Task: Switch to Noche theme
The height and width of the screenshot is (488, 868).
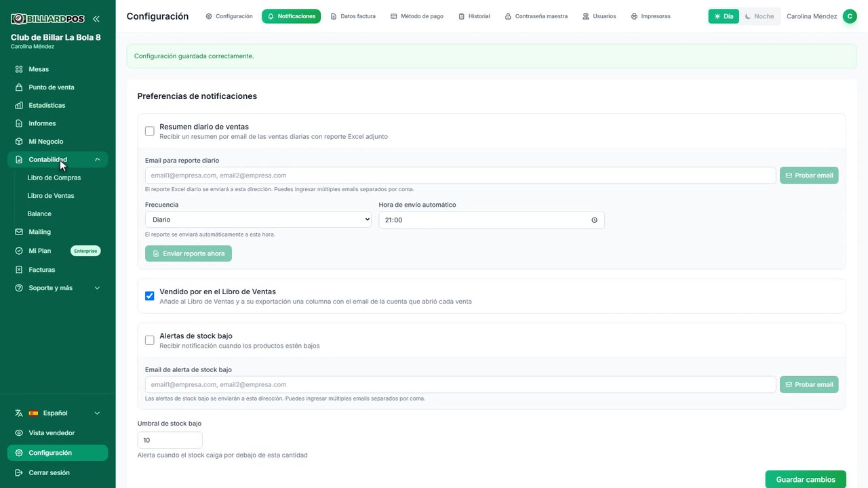Action: tap(759, 16)
